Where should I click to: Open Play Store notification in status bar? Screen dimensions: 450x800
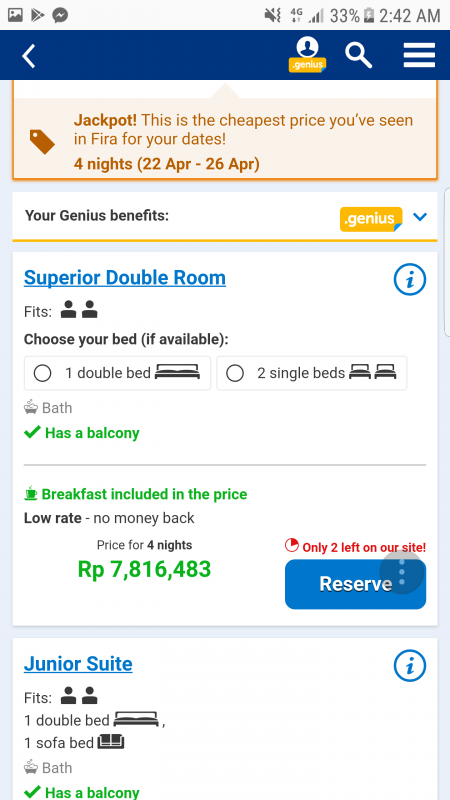point(37,16)
